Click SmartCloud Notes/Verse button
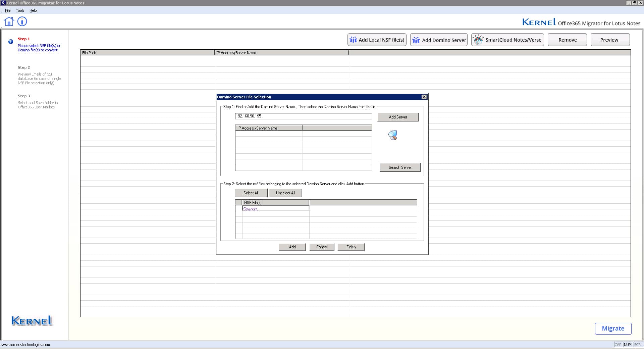This screenshot has height=349, width=644. point(507,40)
